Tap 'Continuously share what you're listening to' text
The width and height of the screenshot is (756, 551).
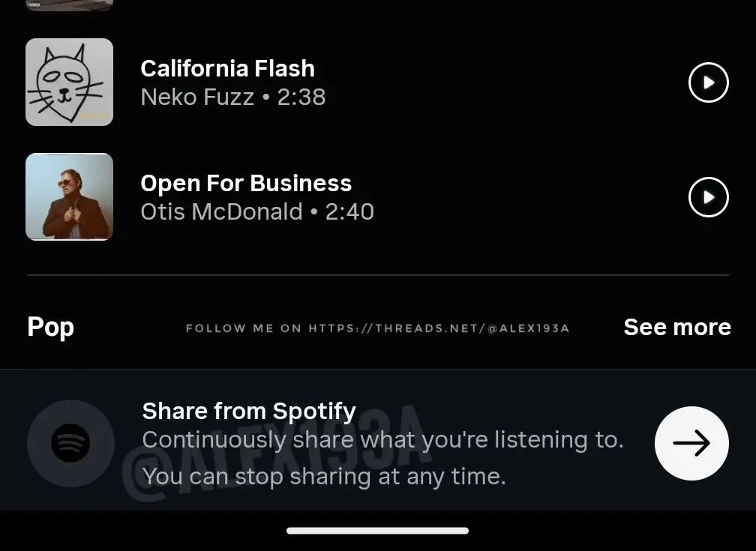pos(382,439)
